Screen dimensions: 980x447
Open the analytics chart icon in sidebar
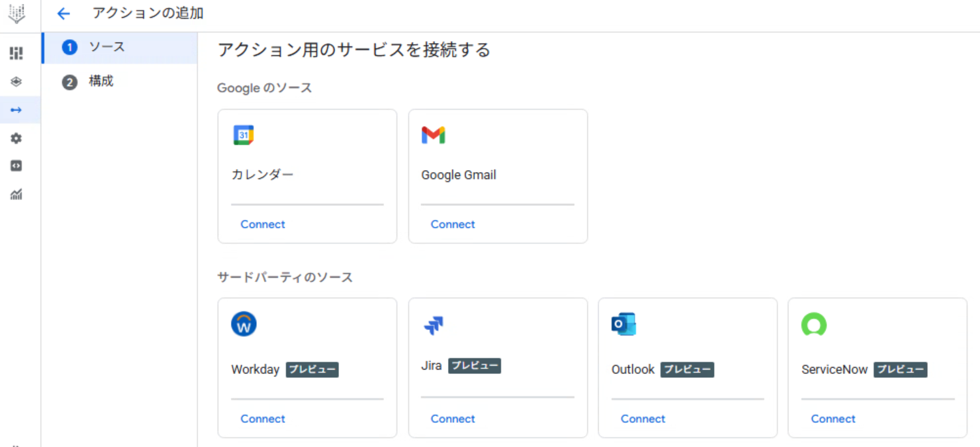tap(16, 194)
